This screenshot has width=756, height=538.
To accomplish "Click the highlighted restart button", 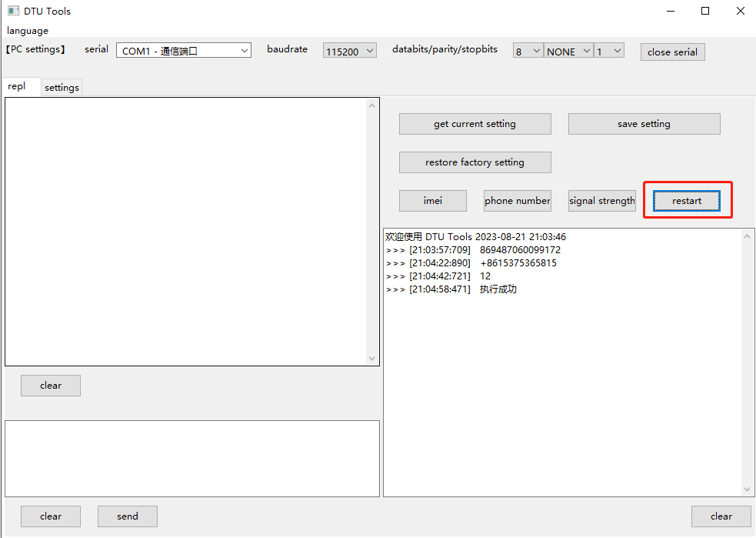I will tap(687, 200).
